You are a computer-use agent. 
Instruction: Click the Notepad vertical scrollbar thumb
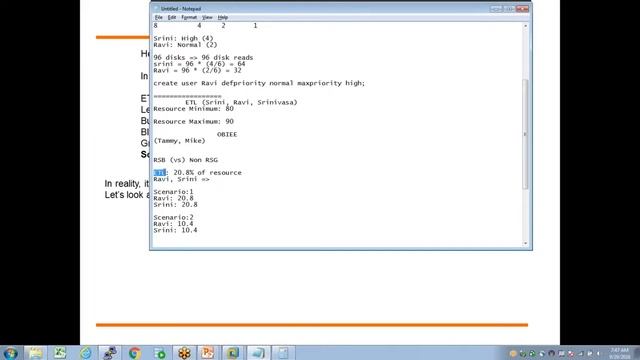(x=525, y=134)
